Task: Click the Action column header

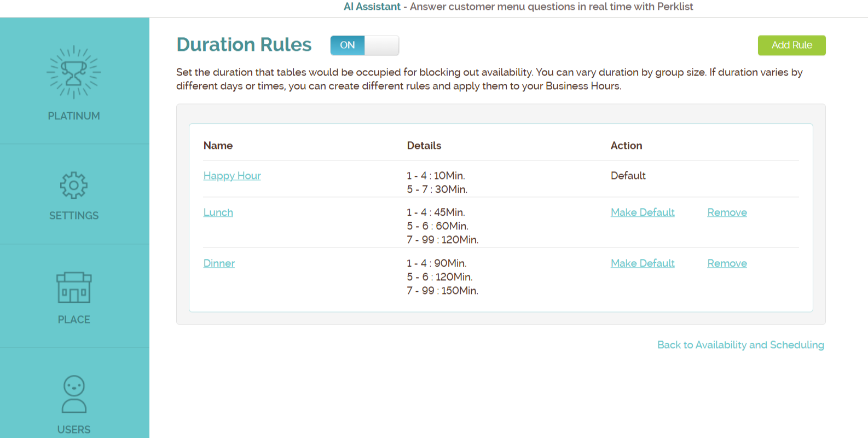Action: 627,146
